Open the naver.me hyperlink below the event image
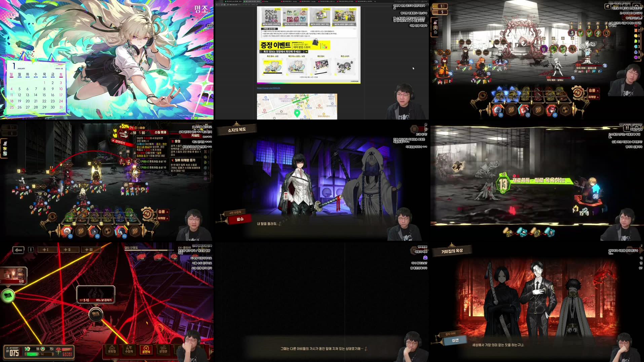 coord(268,88)
